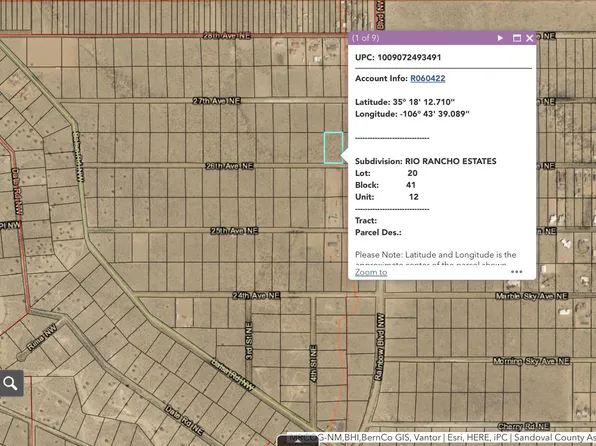Click the (1 of 9) popup counter
596x446 pixels.
(x=365, y=38)
